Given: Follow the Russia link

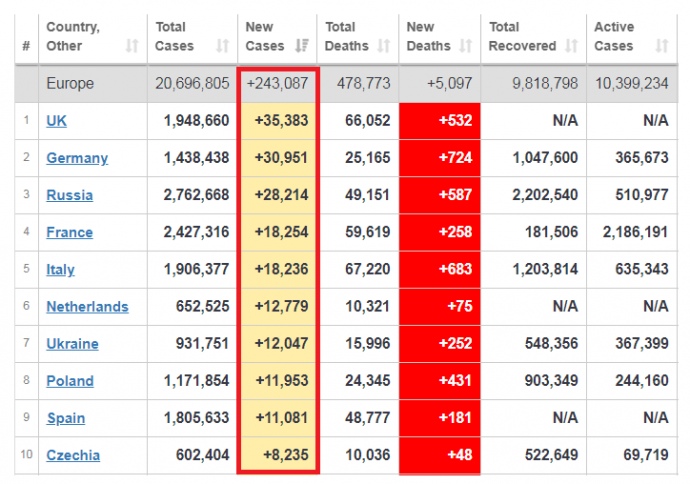Looking at the screenshot, I should (x=69, y=195).
